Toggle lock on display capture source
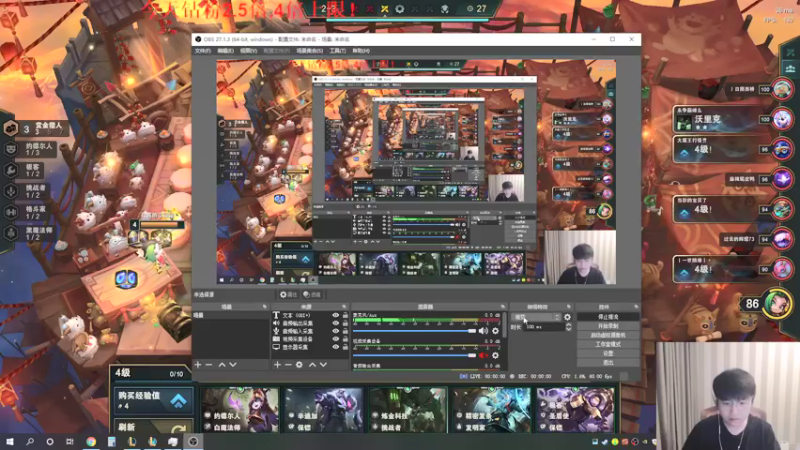Image resolution: width=800 pixels, height=450 pixels. click(345, 347)
